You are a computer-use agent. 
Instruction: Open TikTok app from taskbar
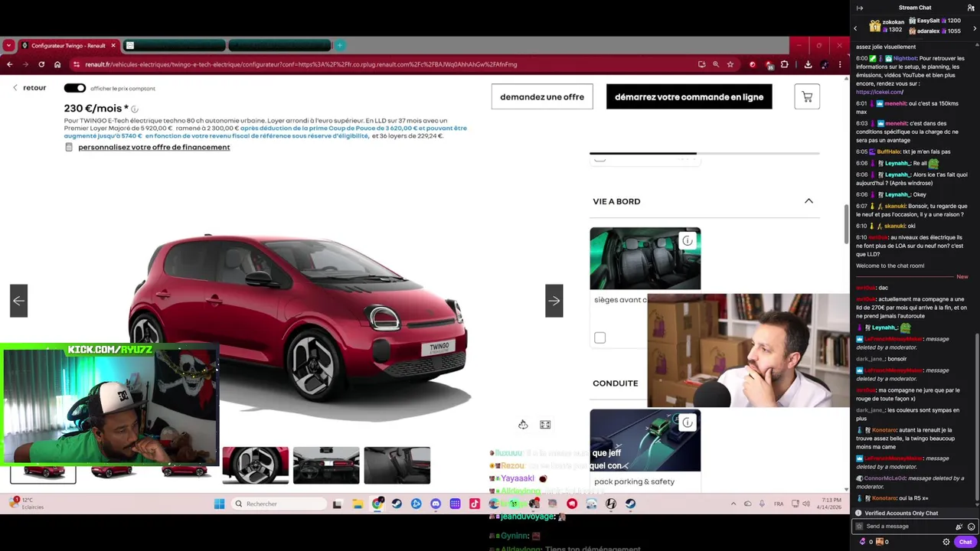tap(475, 504)
